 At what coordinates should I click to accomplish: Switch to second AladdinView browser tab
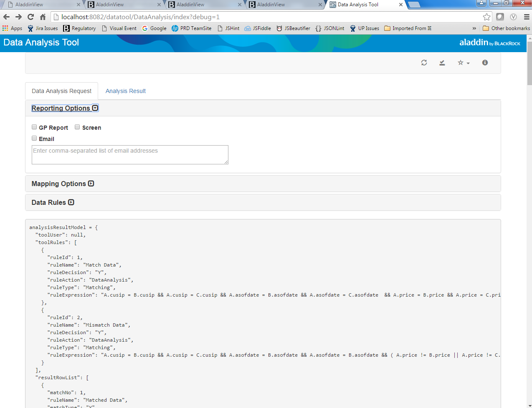tap(122, 5)
